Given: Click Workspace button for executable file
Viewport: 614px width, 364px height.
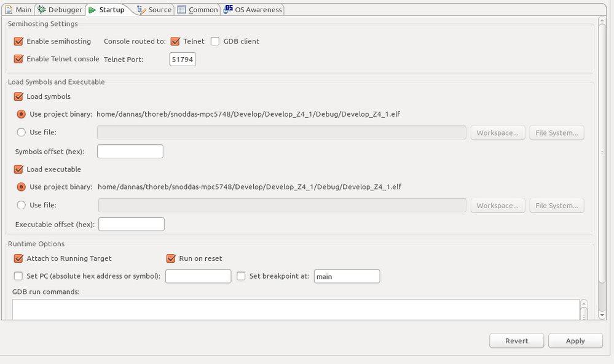Looking at the screenshot, I should click(x=498, y=205).
